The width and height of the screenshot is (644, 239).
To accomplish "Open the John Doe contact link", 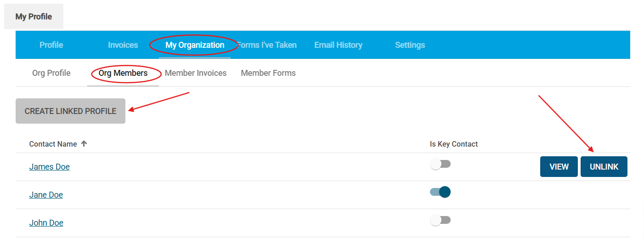I will coord(46,223).
